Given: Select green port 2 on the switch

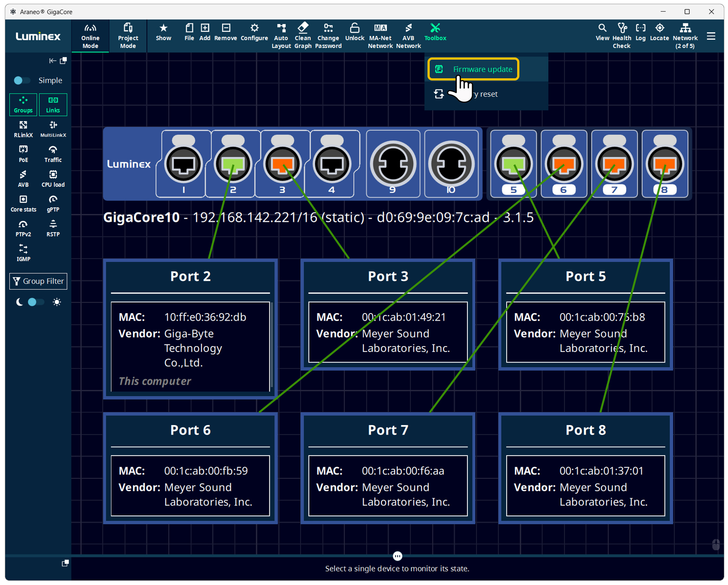Looking at the screenshot, I should coord(233,164).
